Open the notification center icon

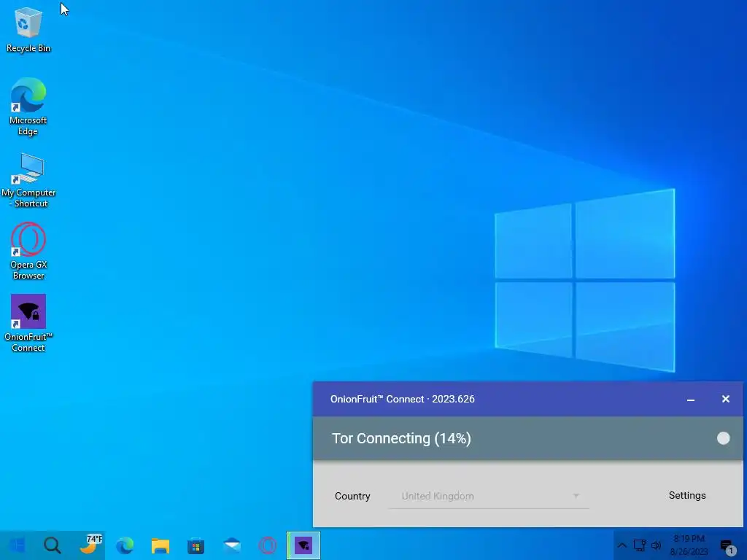coord(727,546)
